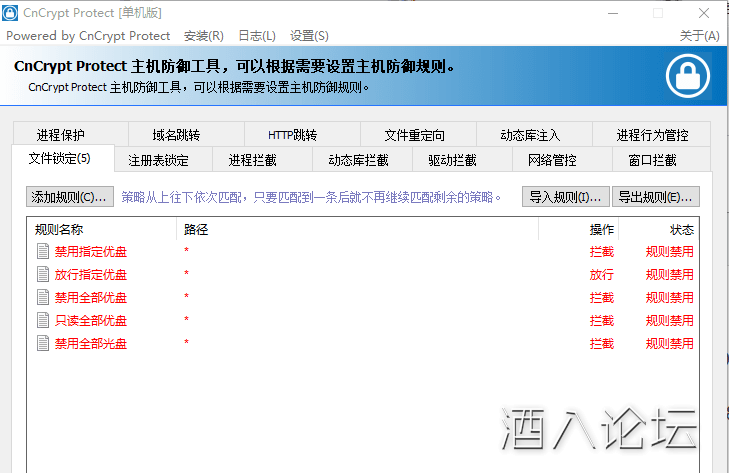Click 放行 action of 放行指定优盘 row
Image resolution: width=729 pixels, height=473 pixels.
[602, 274]
